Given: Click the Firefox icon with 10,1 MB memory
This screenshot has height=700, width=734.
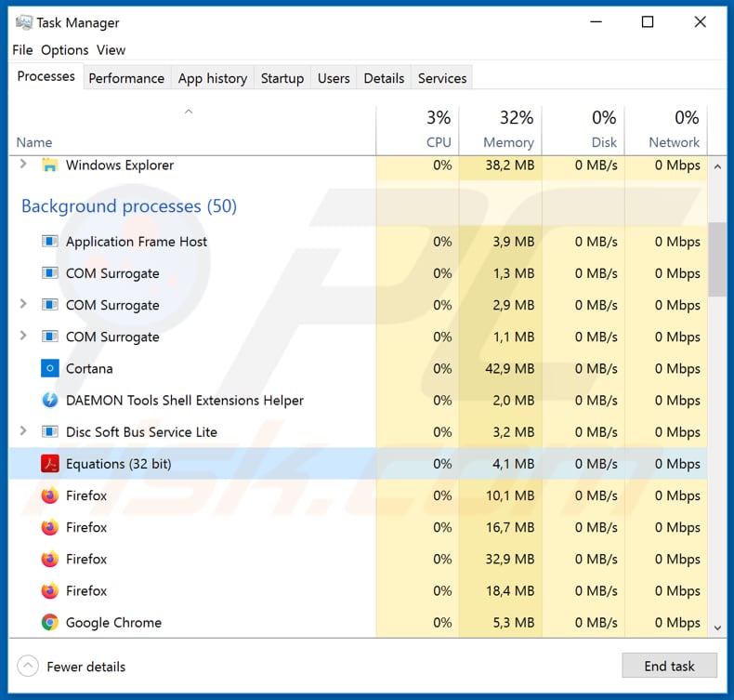Looking at the screenshot, I should (49, 495).
